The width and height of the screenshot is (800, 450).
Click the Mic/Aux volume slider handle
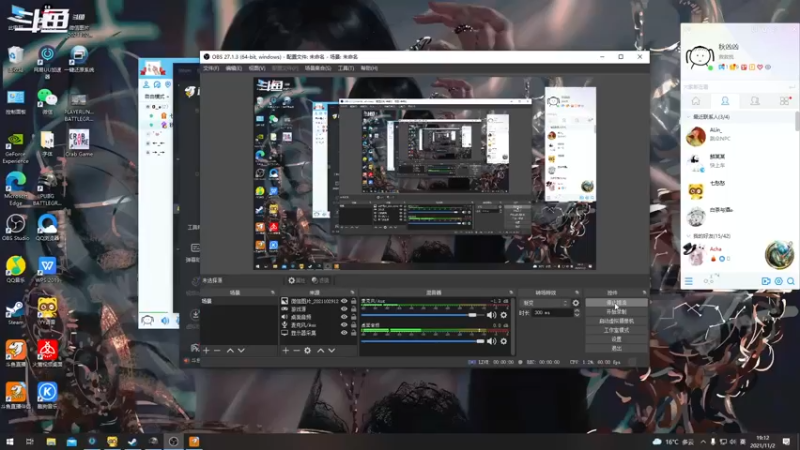pyautogui.click(x=472, y=315)
